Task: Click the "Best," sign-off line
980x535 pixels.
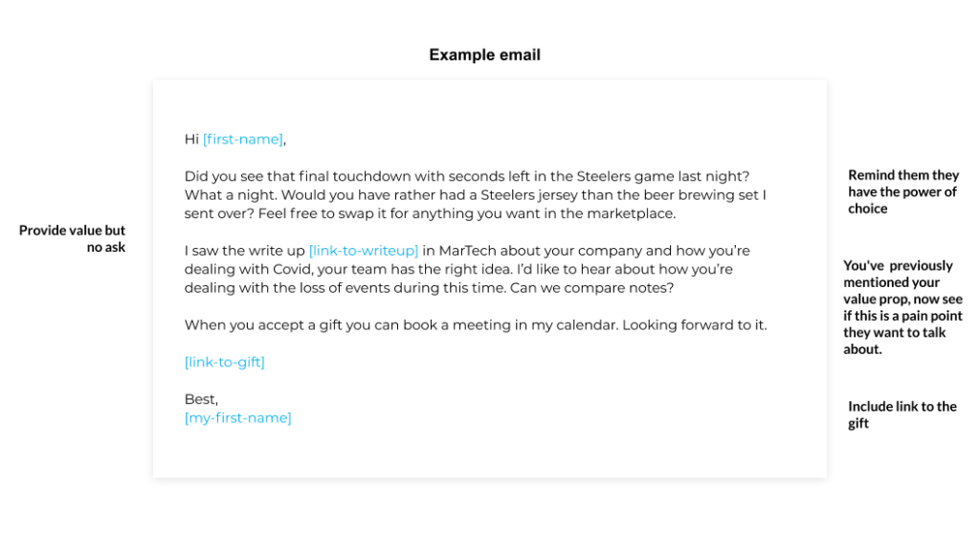Action: (x=201, y=399)
